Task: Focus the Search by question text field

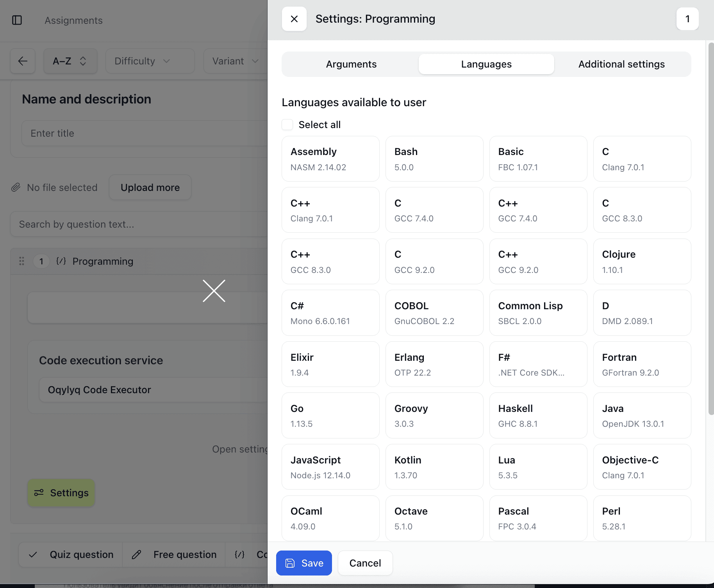Action: click(139, 224)
